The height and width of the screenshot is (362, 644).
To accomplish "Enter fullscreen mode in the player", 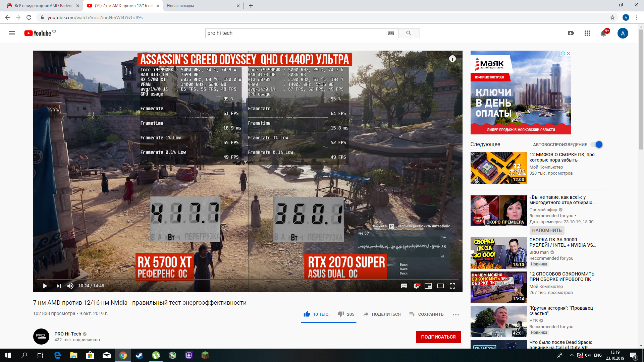I will (x=452, y=286).
